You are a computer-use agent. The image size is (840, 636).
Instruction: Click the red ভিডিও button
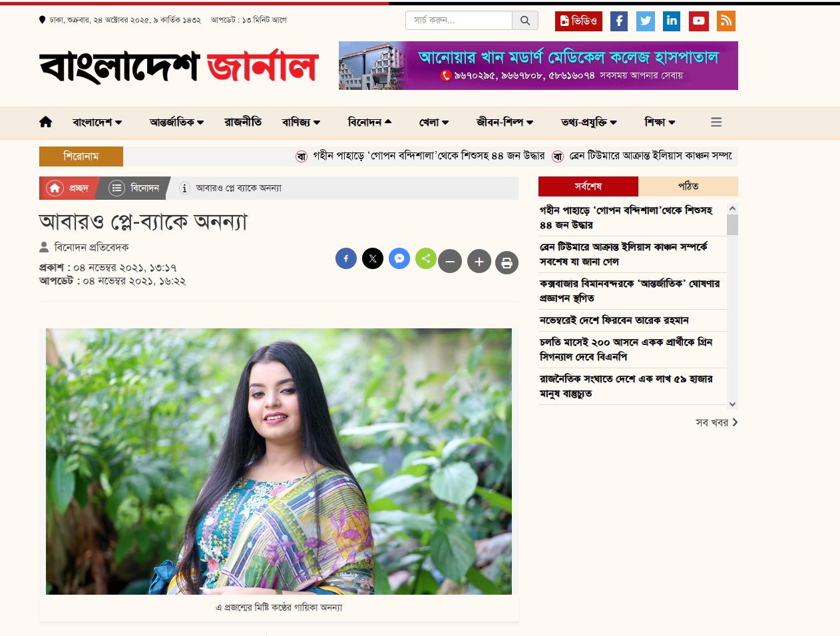[578, 21]
